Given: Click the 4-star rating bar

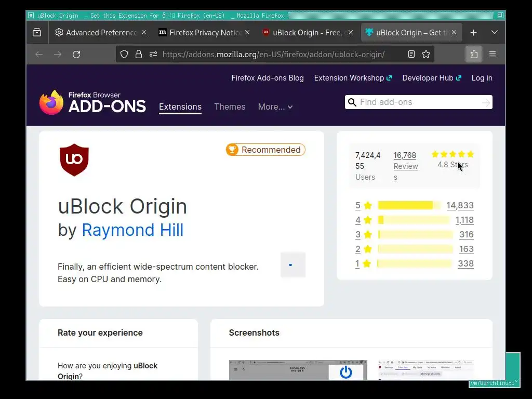Looking at the screenshot, I should pos(414,220).
